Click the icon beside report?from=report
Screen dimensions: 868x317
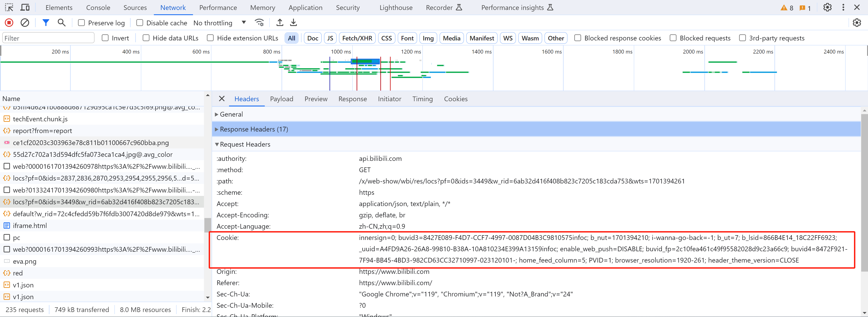pyautogui.click(x=7, y=131)
